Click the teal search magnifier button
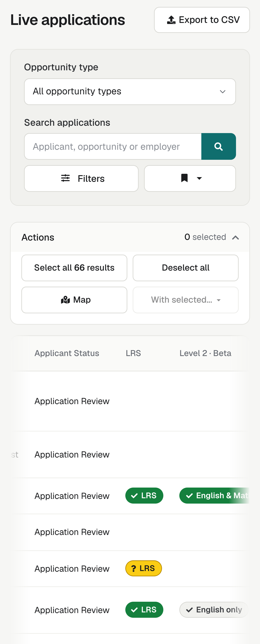The width and height of the screenshot is (260, 644). coord(218,146)
